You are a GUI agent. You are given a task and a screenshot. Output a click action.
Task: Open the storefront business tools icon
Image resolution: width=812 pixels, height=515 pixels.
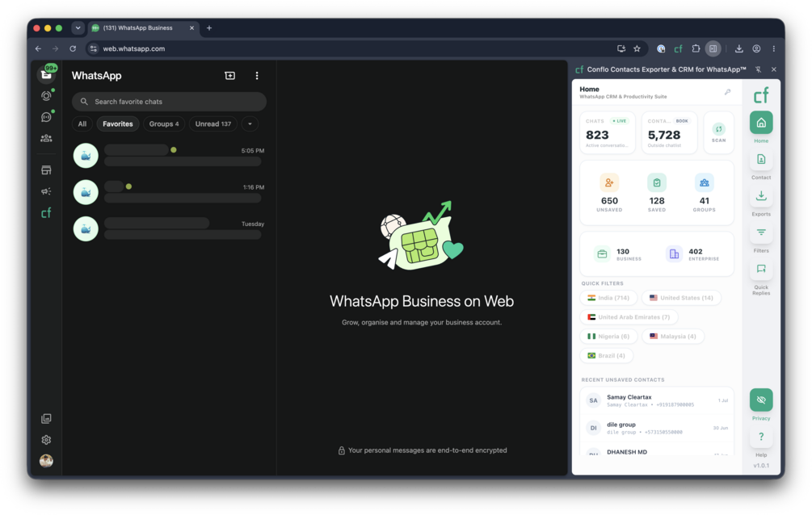47,170
